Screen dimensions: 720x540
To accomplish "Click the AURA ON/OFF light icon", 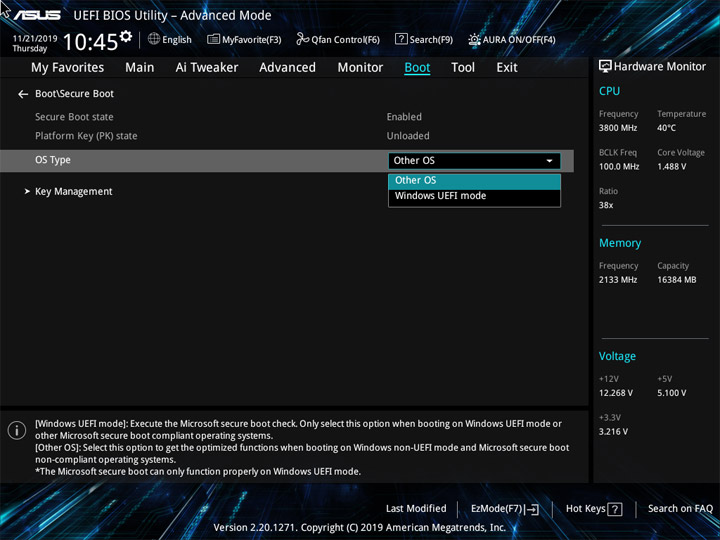I will [474, 39].
